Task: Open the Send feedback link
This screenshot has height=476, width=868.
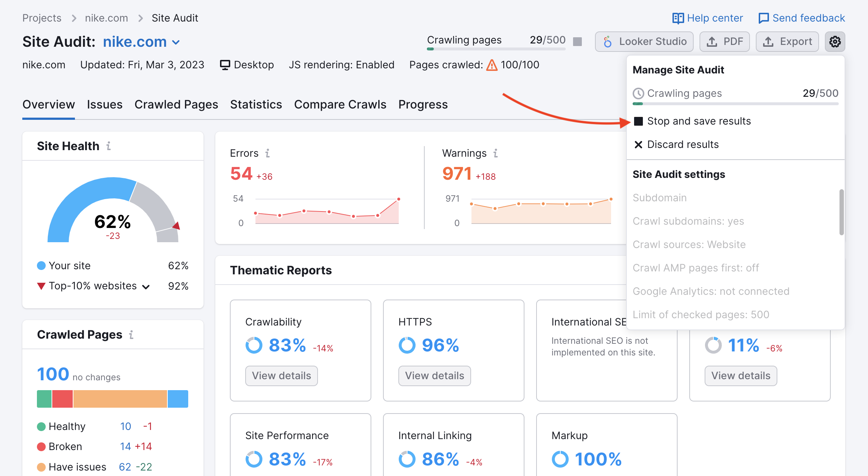Action: click(x=802, y=18)
